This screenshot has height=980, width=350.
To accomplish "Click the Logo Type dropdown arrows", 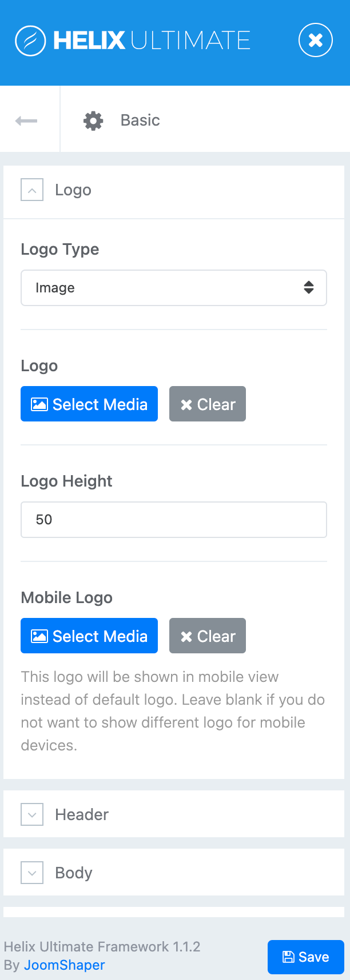I will click(x=309, y=288).
